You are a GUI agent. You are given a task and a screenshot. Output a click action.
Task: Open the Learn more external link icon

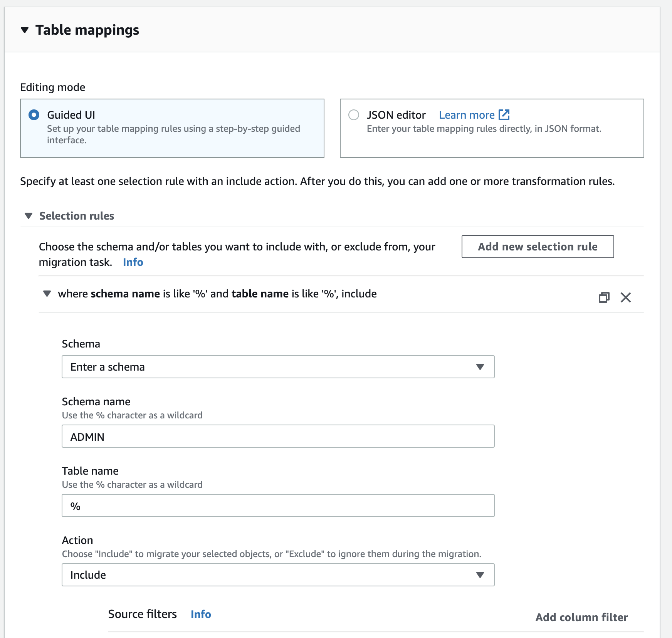tap(504, 114)
